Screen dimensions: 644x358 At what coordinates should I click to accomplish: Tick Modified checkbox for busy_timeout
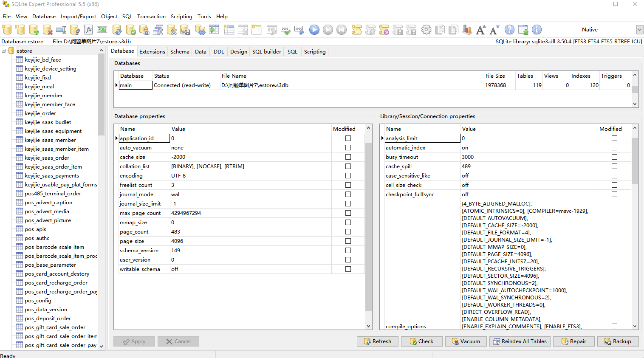(x=614, y=157)
